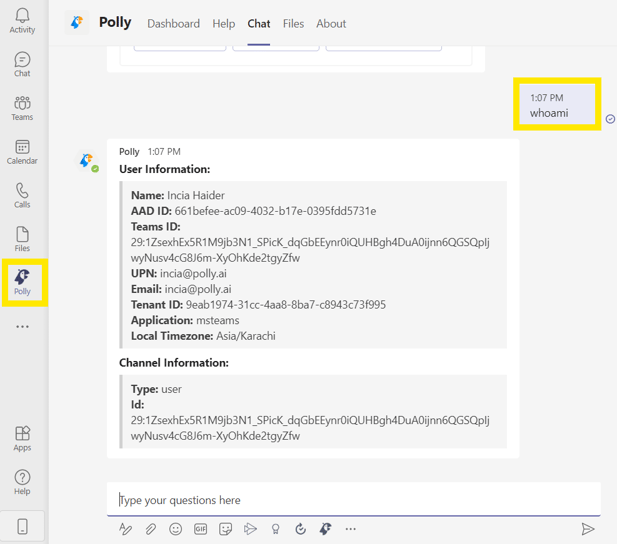Open the Calendar sidebar item
The image size is (617, 544).
22,152
